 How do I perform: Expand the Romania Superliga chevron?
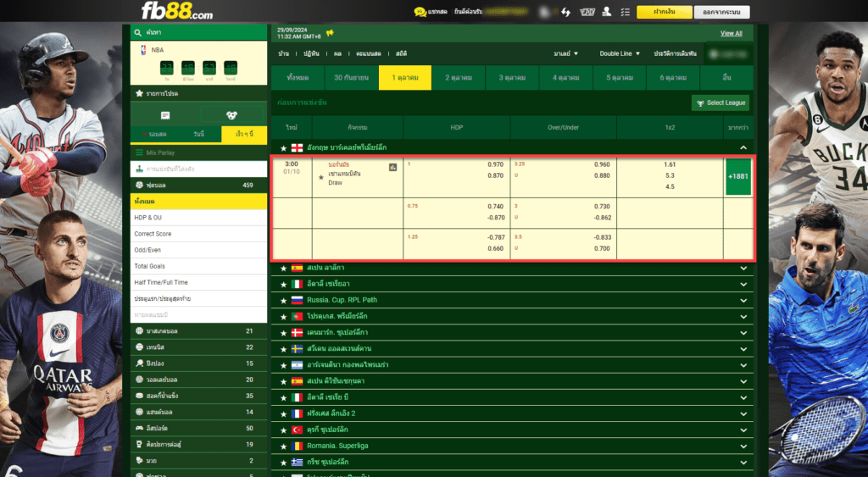point(743,446)
